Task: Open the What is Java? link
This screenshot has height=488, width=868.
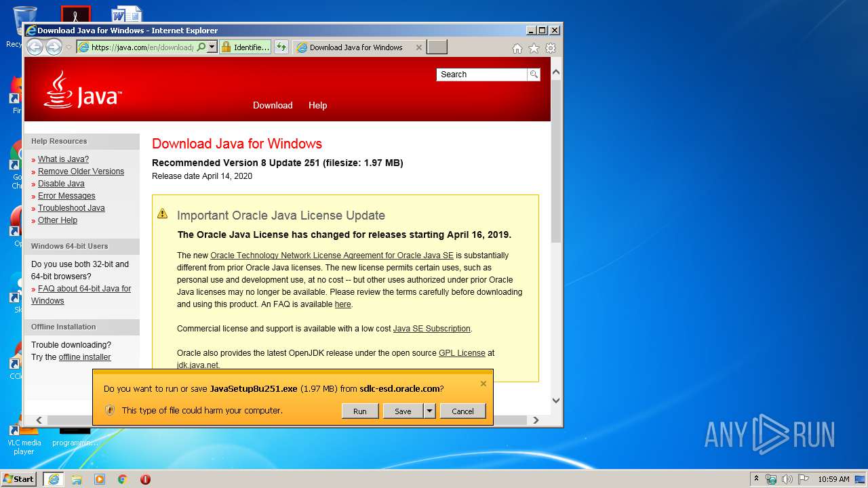Action: (x=63, y=159)
